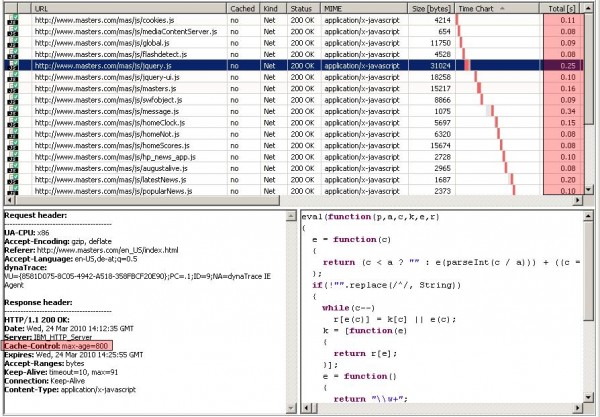Click the JS file icon for cookies.js
Viewport: 600px width, 417px height.
pyautogui.click(x=13, y=20)
